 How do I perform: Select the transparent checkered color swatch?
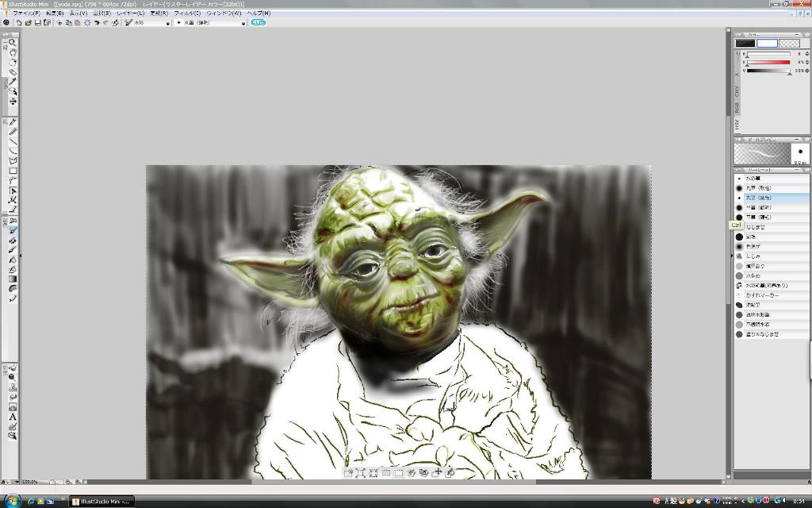789,44
